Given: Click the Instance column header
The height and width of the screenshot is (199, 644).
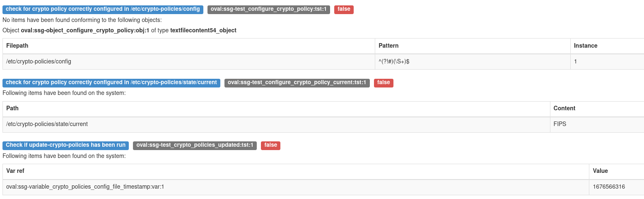Looking at the screenshot, I should tap(586, 46).
